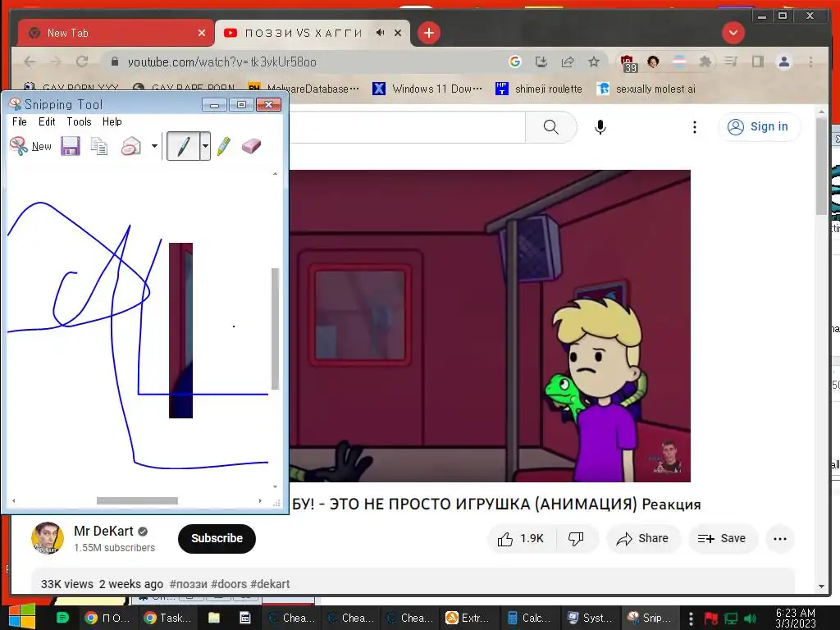Open the Send Snip dropdown arrow
Image resolution: width=840 pixels, height=630 pixels.
[154, 146]
